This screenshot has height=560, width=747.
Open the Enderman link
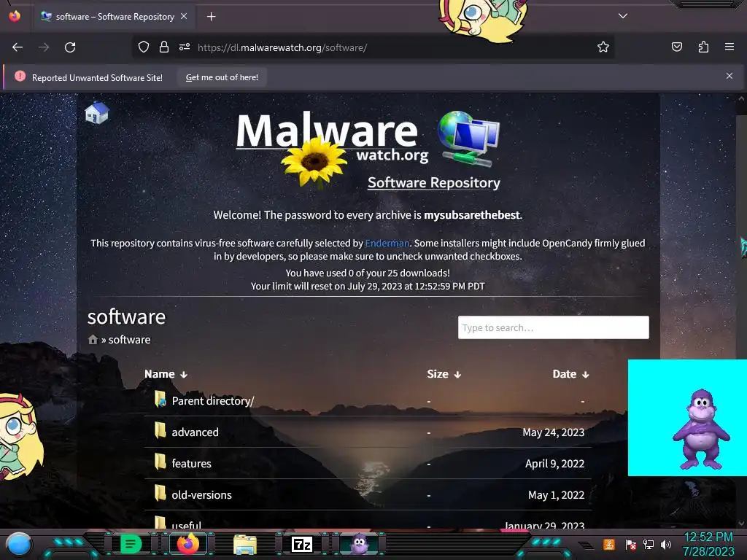coord(387,244)
